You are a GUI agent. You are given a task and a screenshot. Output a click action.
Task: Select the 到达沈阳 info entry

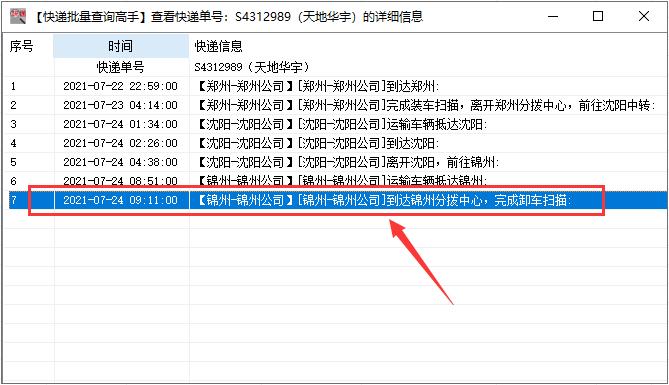[319, 143]
